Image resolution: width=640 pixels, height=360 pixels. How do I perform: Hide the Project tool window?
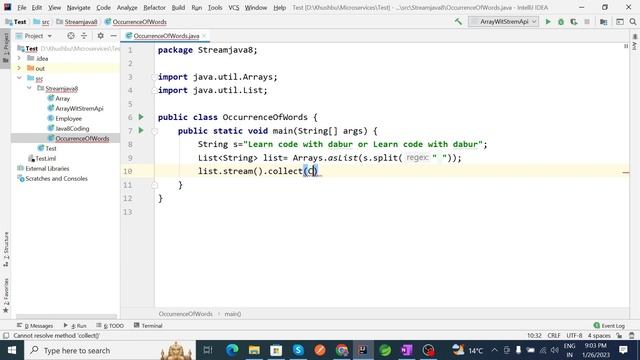(x=113, y=36)
